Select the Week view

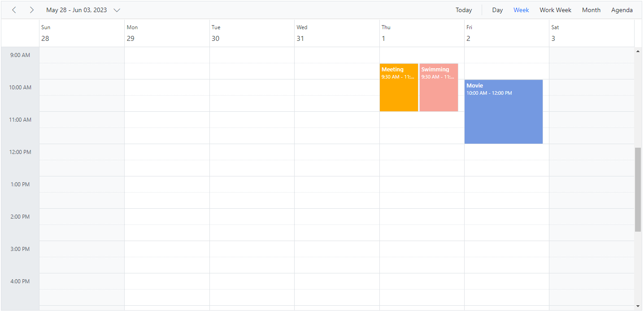pyautogui.click(x=521, y=10)
